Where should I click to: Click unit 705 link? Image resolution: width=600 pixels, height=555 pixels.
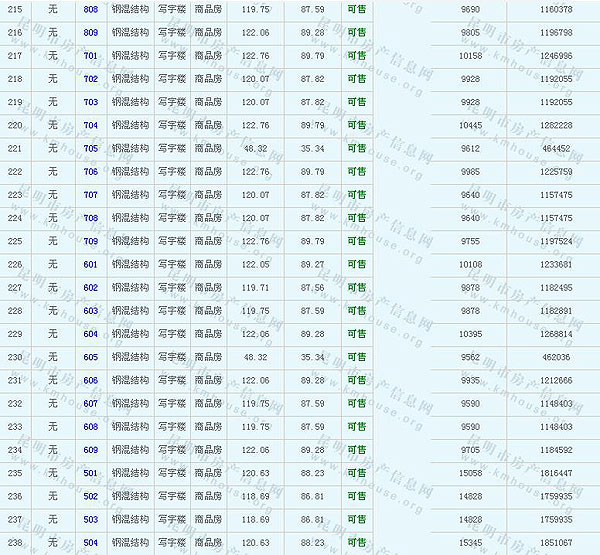click(x=91, y=149)
